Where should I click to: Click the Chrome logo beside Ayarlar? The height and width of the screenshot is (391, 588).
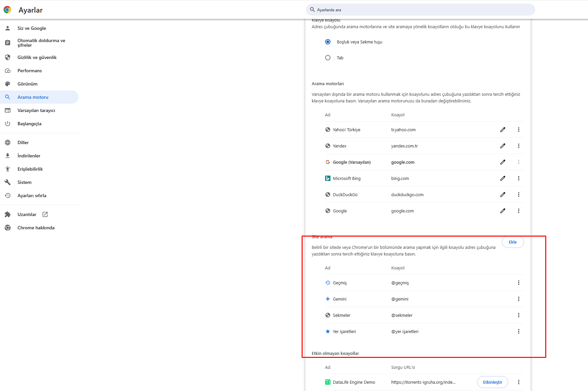pos(7,10)
